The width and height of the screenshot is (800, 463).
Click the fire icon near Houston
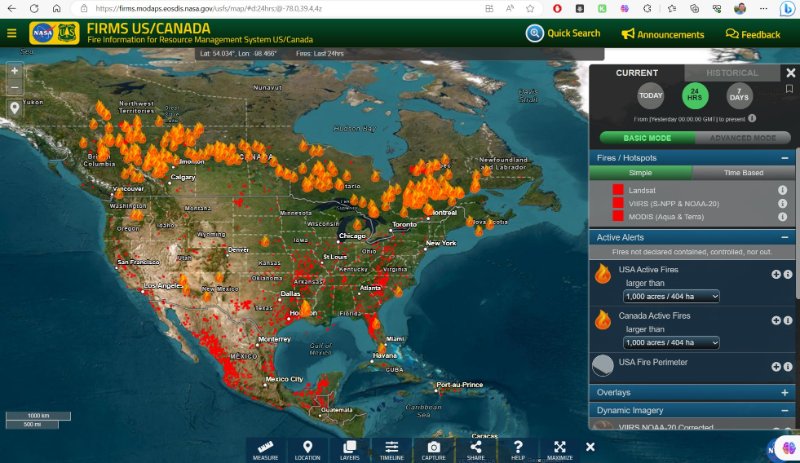[x=306, y=309]
